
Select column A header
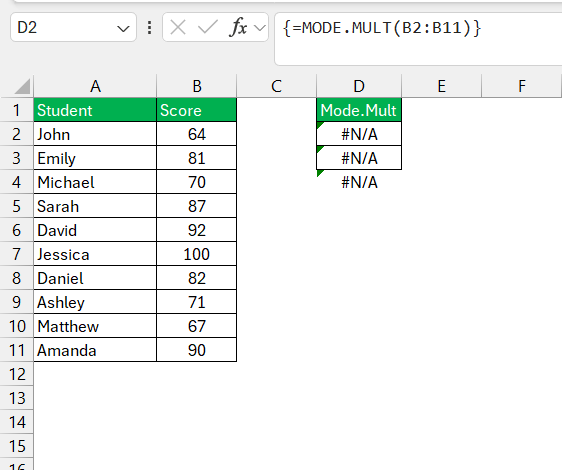pos(95,86)
